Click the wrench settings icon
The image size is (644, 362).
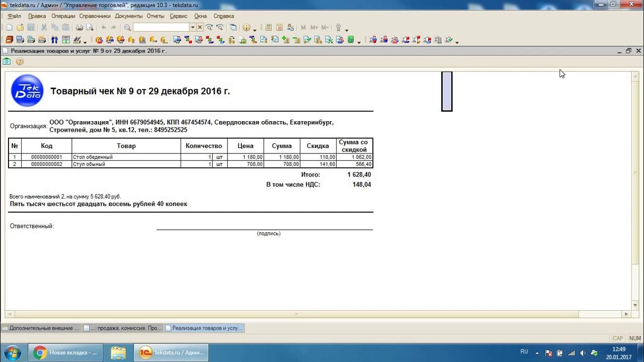(x=339, y=28)
